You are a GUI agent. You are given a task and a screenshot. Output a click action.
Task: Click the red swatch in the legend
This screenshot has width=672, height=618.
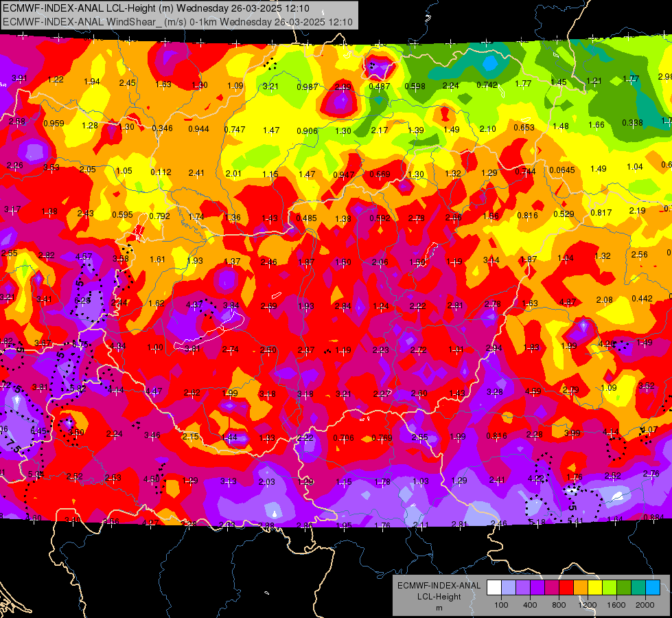click(566, 588)
